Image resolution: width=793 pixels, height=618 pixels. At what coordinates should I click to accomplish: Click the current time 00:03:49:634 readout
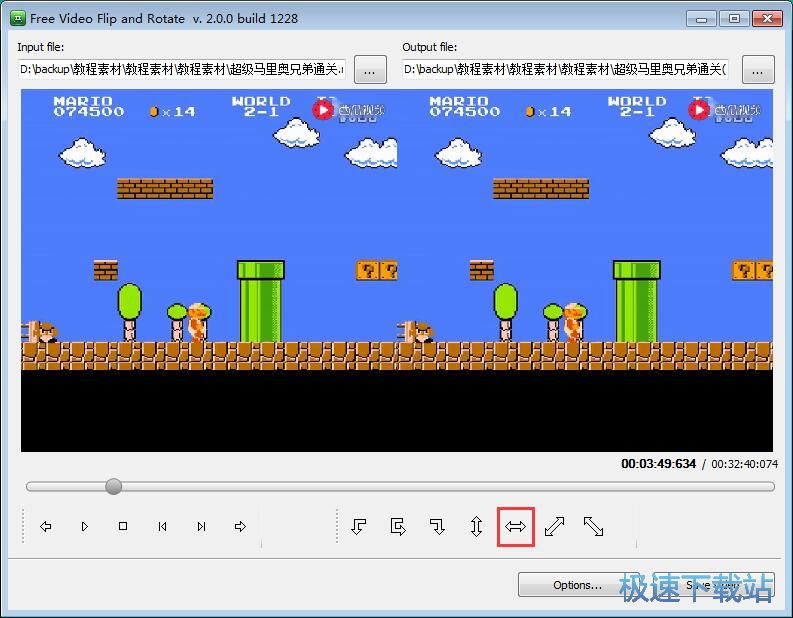point(658,464)
